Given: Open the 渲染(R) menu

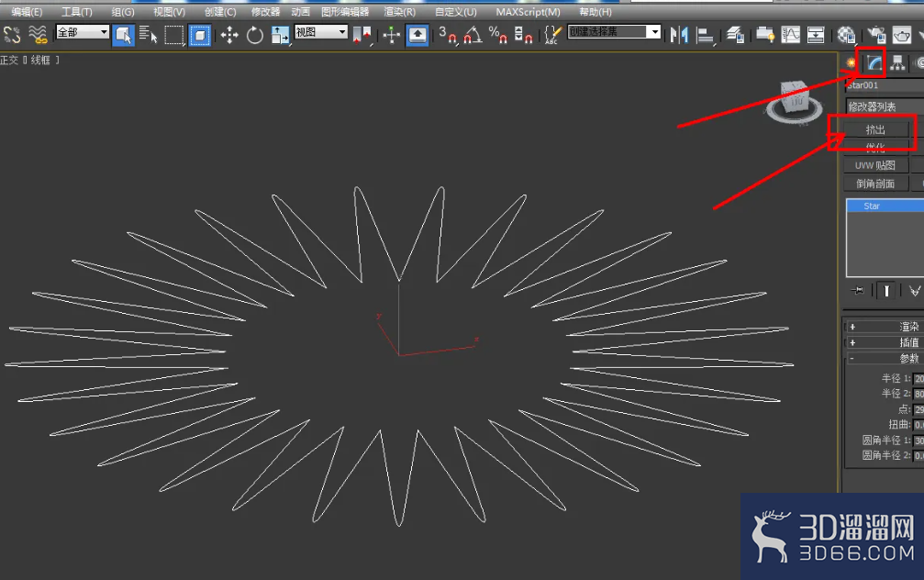Looking at the screenshot, I should [399, 12].
